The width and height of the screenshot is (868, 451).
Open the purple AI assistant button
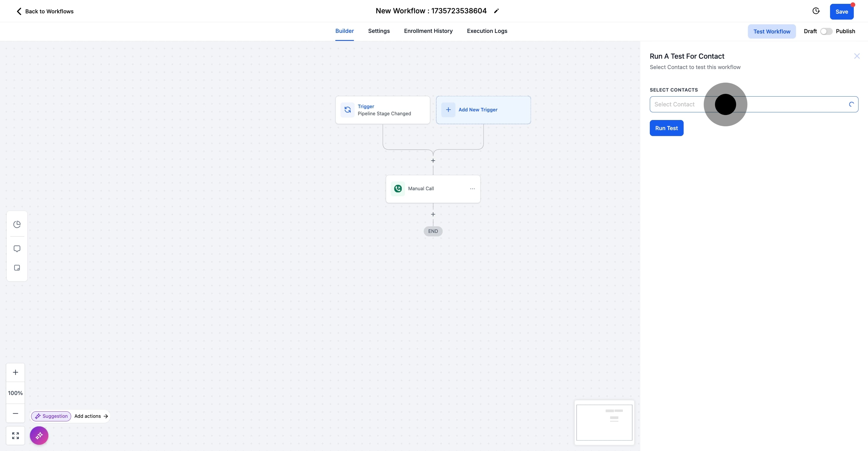(39, 436)
